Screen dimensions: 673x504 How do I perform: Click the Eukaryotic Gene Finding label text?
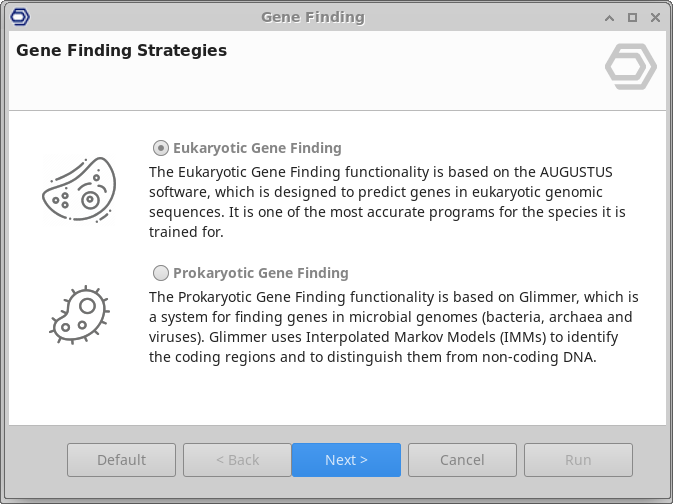(x=257, y=148)
